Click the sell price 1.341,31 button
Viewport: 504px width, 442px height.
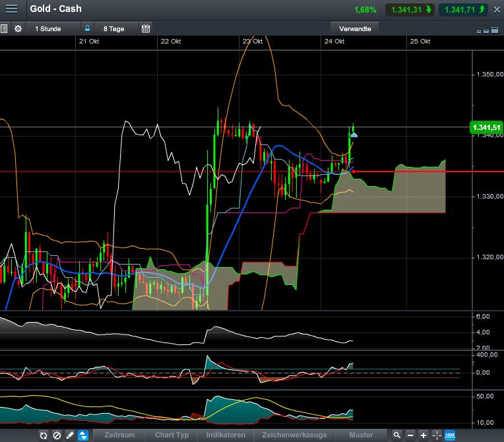[x=410, y=10]
